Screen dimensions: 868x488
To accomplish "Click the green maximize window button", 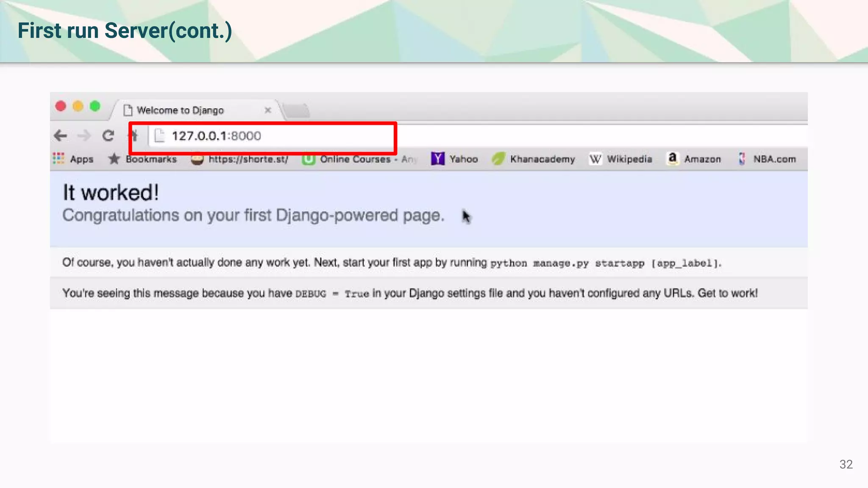I will coord(95,106).
